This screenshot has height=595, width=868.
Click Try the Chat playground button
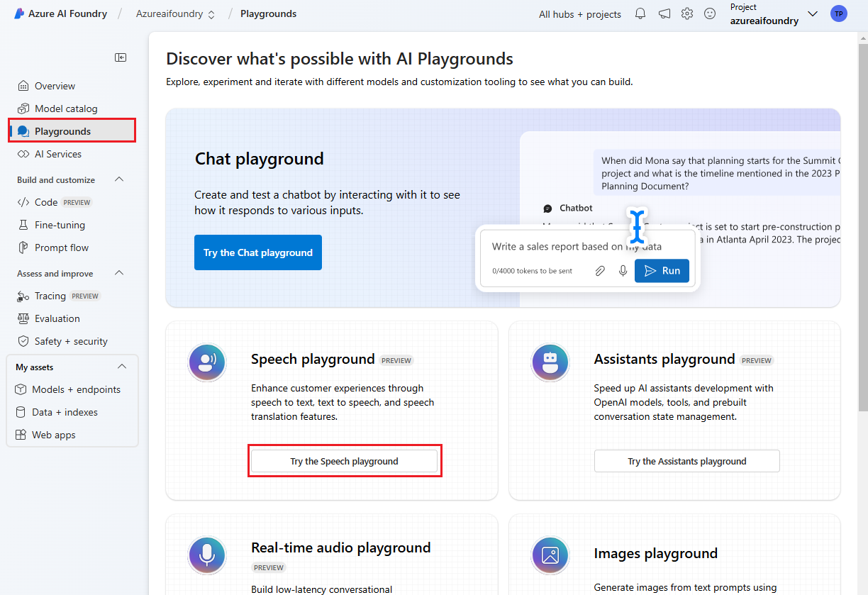click(x=258, y=252)
